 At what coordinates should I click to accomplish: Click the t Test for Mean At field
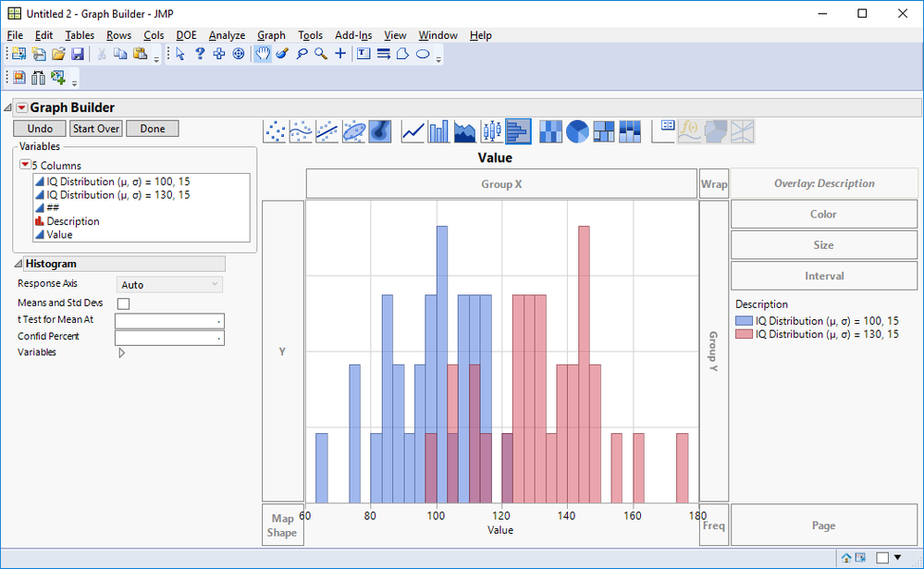(x=169, y=321)
